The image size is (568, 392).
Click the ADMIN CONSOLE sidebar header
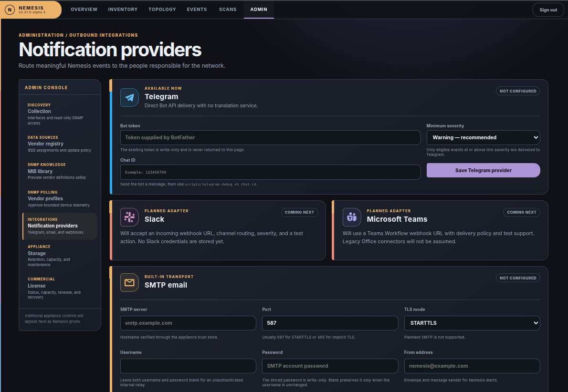coord(46,88)
